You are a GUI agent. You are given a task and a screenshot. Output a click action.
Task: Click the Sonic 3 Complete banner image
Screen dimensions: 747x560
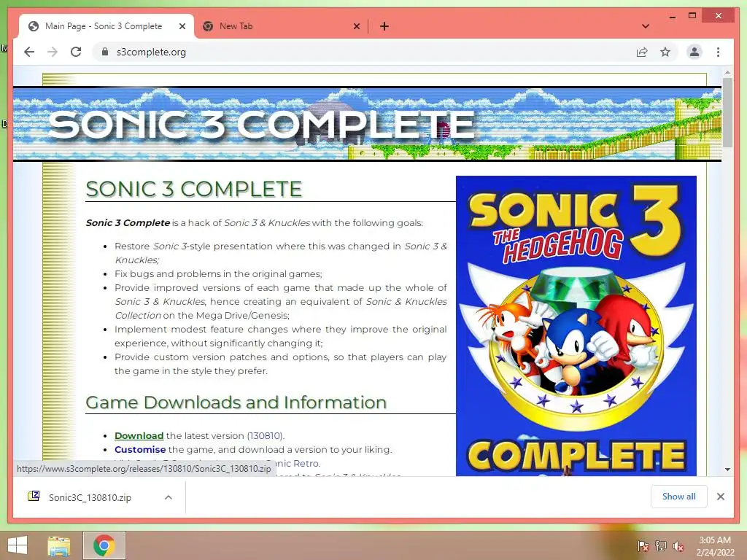click(367, 124)
